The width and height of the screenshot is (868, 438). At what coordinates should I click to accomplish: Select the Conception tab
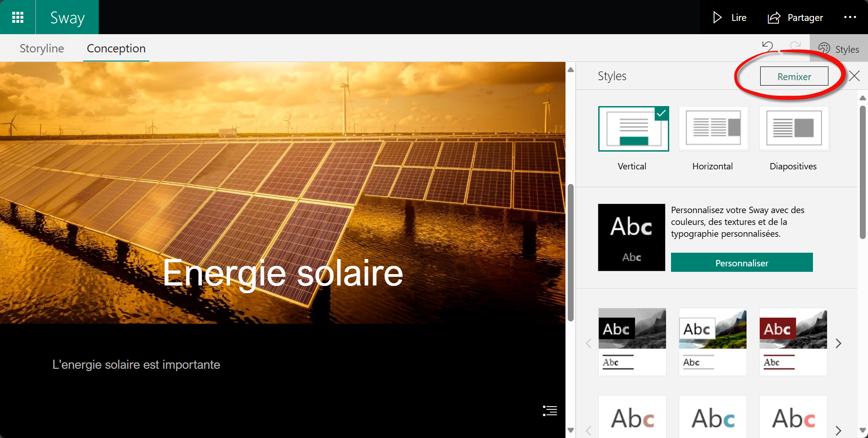[116, 48]
